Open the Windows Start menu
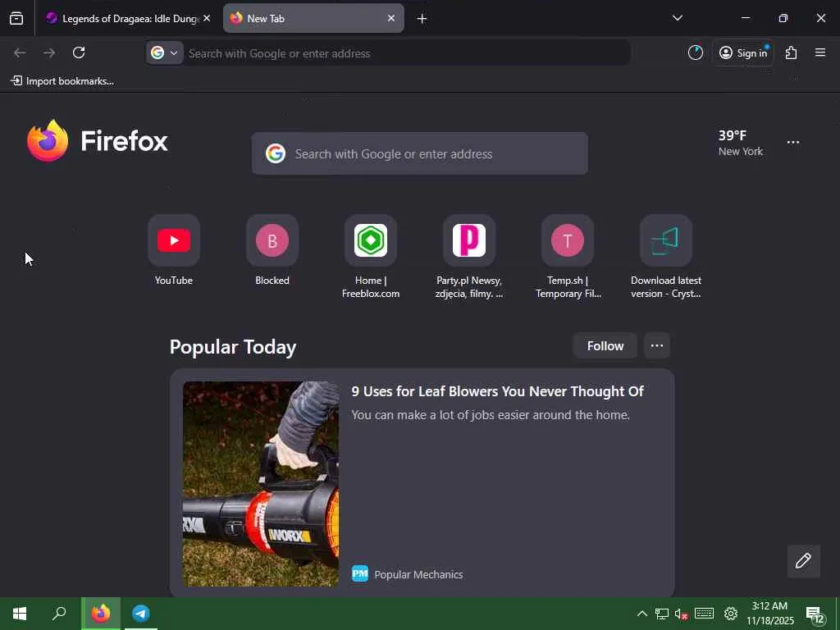This screenshot has height=630, width=840. pyautogui.click(x=20, y=614)
